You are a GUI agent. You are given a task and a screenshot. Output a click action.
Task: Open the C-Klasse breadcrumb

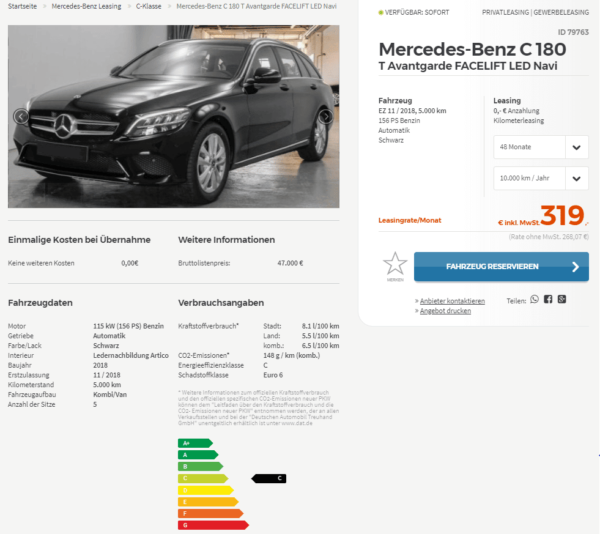[x=148, y=7]
